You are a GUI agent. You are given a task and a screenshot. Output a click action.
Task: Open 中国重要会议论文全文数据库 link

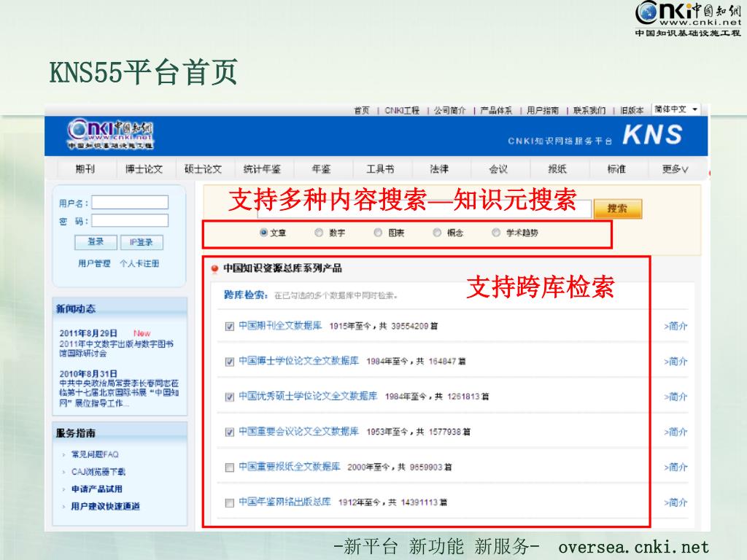pos(298,432)
